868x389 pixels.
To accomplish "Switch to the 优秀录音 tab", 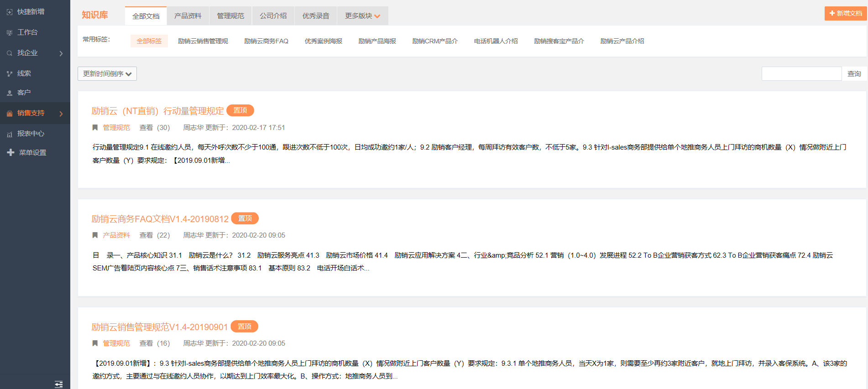I will click(x=315, y=16).
